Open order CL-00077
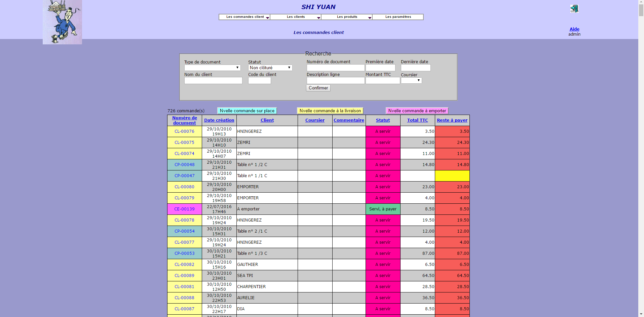Image resolution: width=644 pixels, height=317 pixels. (x=184, y=242)
